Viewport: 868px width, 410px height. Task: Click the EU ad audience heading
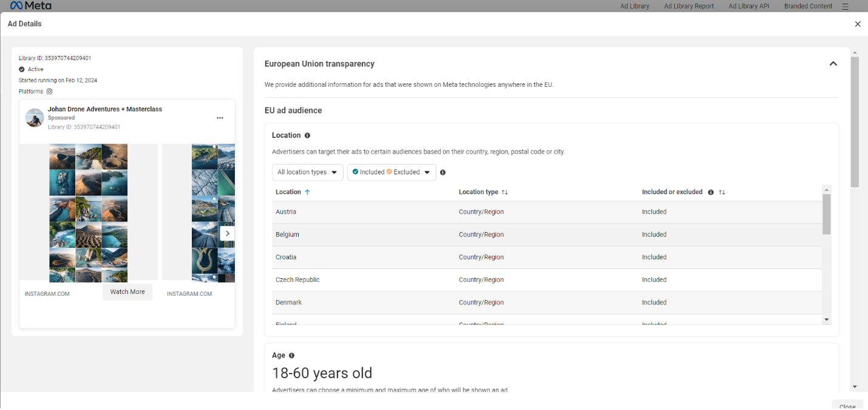point(293,111)
